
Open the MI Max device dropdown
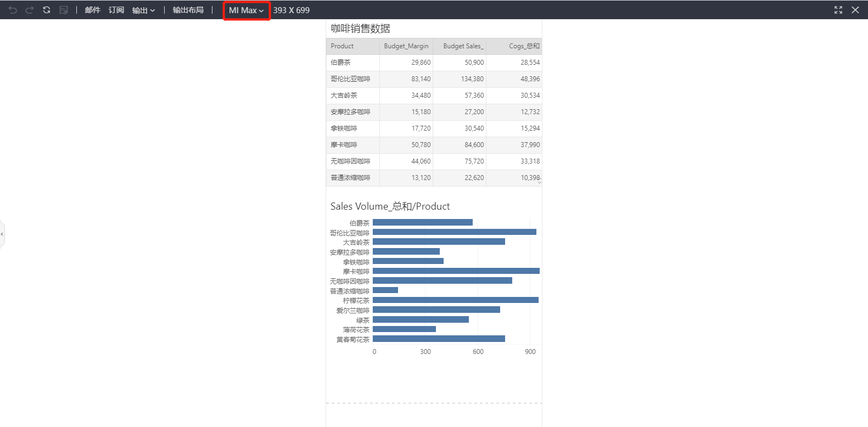(x=247, y=10)
